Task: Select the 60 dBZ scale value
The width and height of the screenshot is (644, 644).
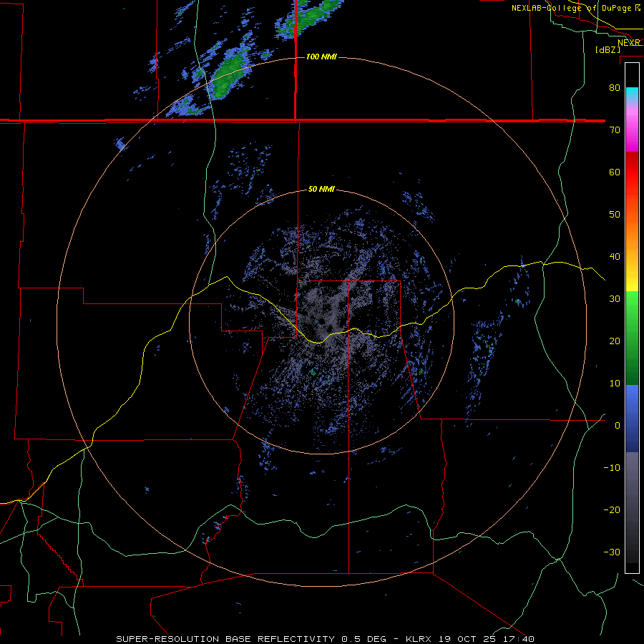Action: 615,172
